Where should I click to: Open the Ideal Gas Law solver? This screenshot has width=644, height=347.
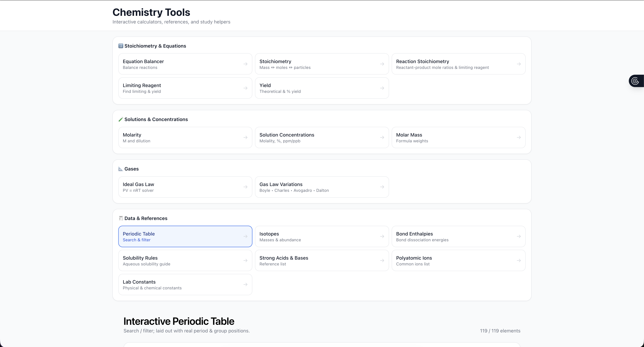[185, 187]
